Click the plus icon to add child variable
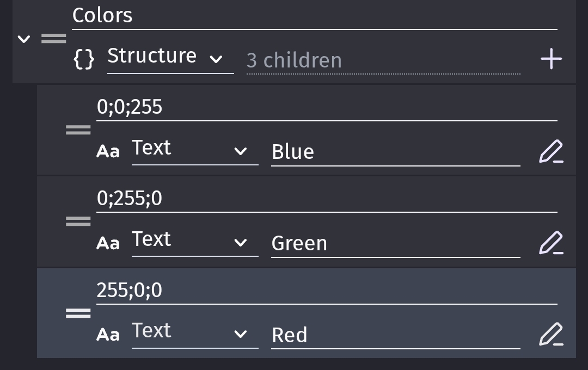The image size is (588, 370). coord(551,59)
